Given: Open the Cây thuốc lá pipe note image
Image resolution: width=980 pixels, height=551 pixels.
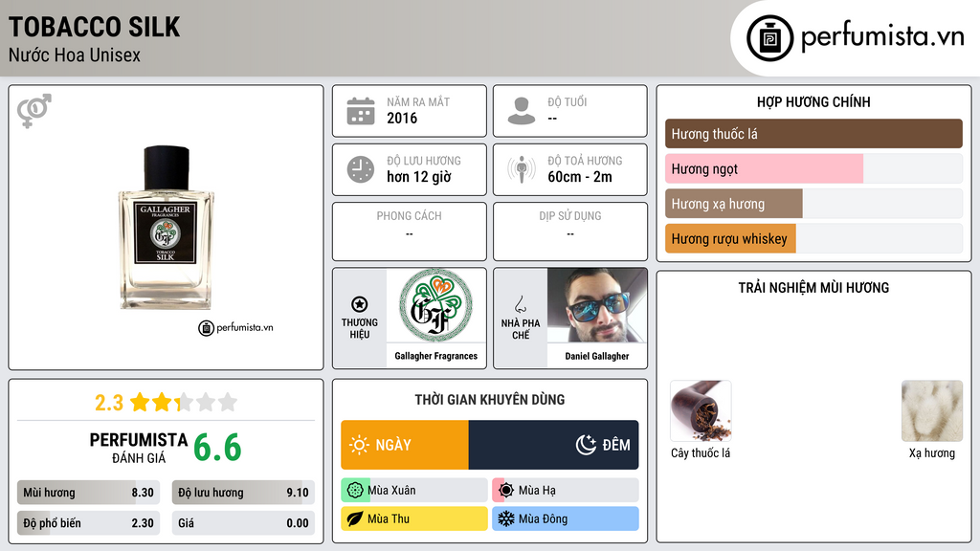Looking at the screenshot, I should (701, 411).
